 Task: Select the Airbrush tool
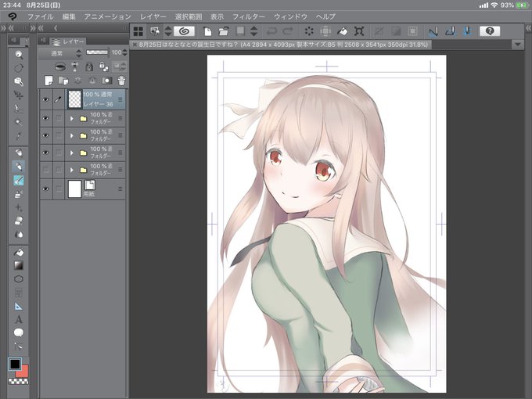point(19,194)
